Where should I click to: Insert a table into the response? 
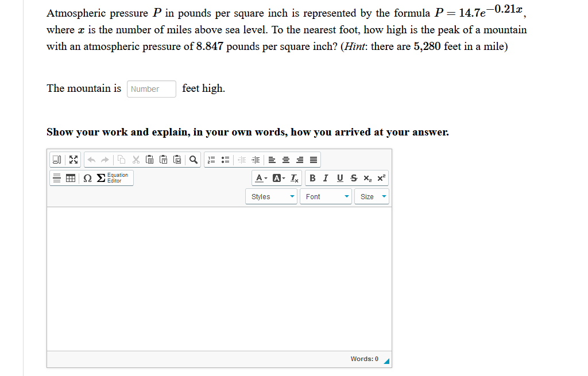tap(70, 178)
